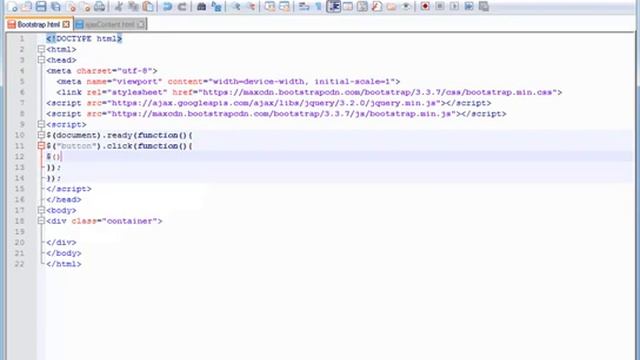This screenshot has width=640, height=360.
Task: Click the Save All toolbar icon
Action: pos(56,6)
